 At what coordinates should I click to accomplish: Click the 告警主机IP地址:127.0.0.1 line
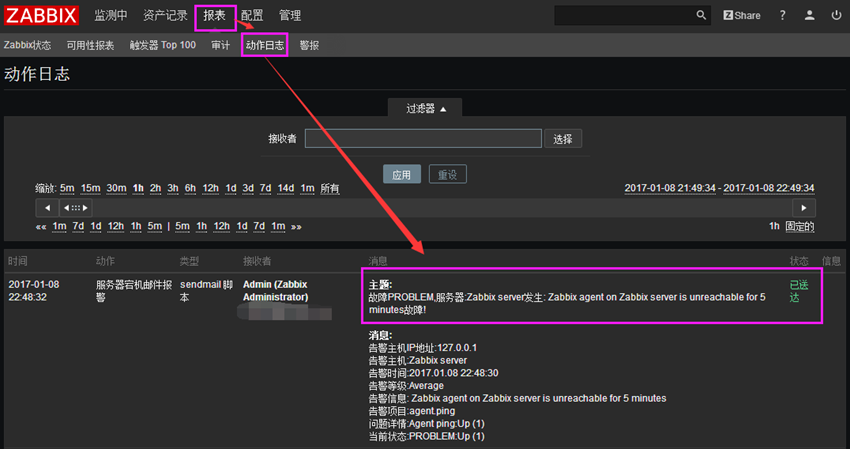point(423,348)
